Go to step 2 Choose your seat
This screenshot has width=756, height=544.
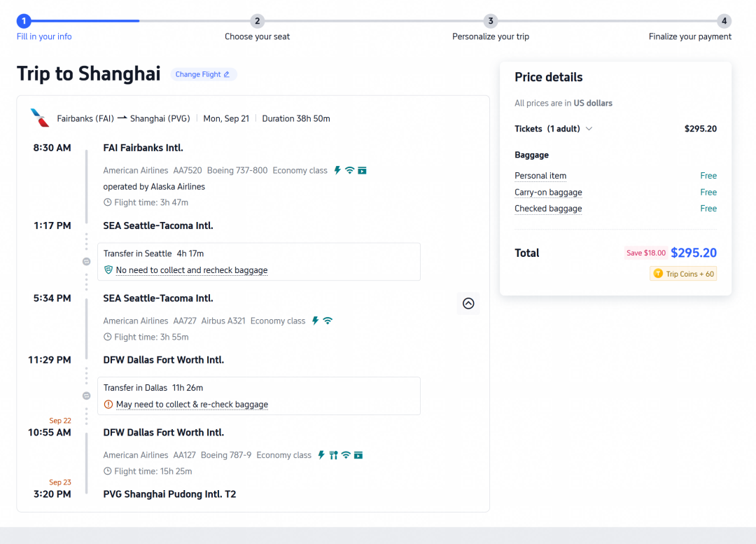click(258, 21)
